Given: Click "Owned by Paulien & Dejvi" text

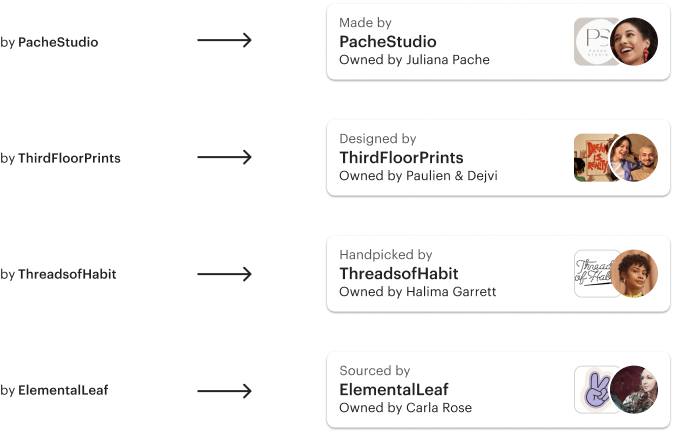Looking at the screenshot, I should click(x=418, y=176).
